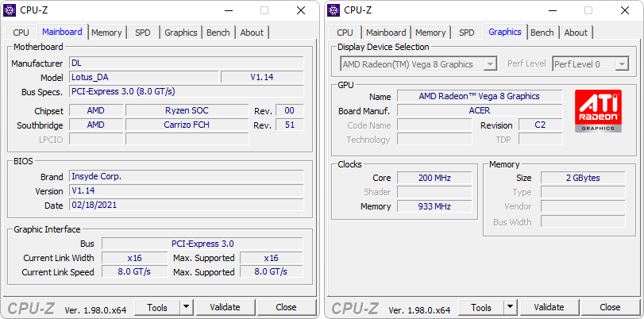Click the ATI Radeon Graphics logo
Screen dimensions: 644x319
pos(598,111)
